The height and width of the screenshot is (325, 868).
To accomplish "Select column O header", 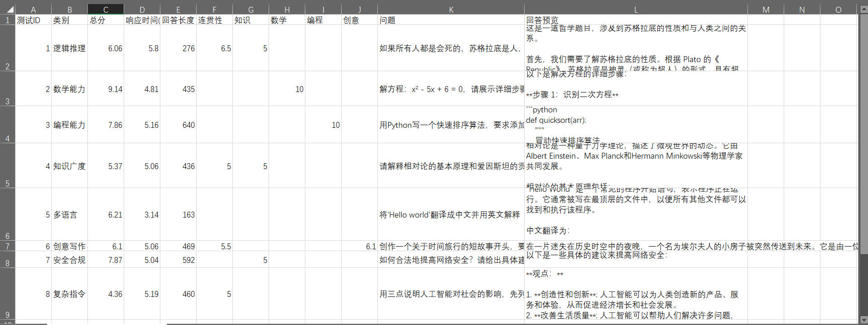I will (838, 10).
